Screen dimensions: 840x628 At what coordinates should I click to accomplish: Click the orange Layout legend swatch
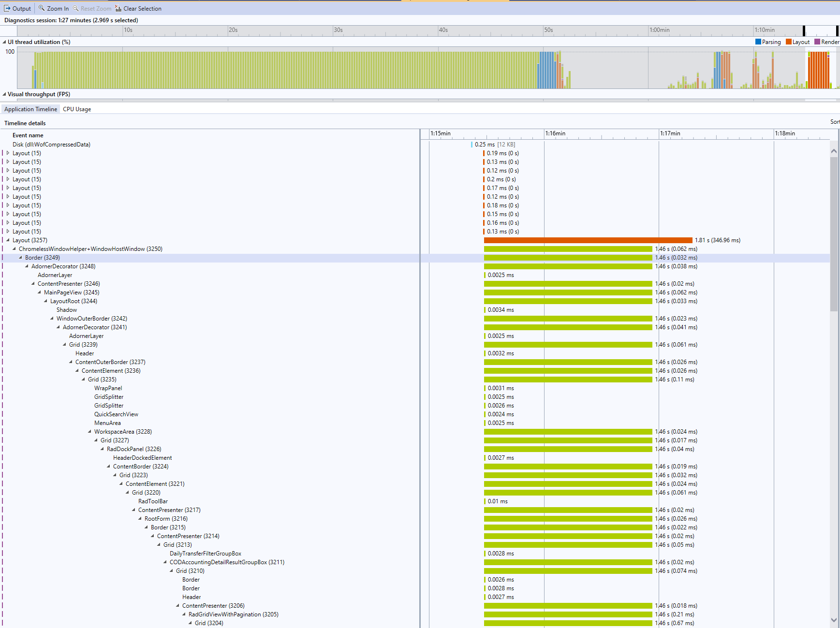(x=789, y=42)
